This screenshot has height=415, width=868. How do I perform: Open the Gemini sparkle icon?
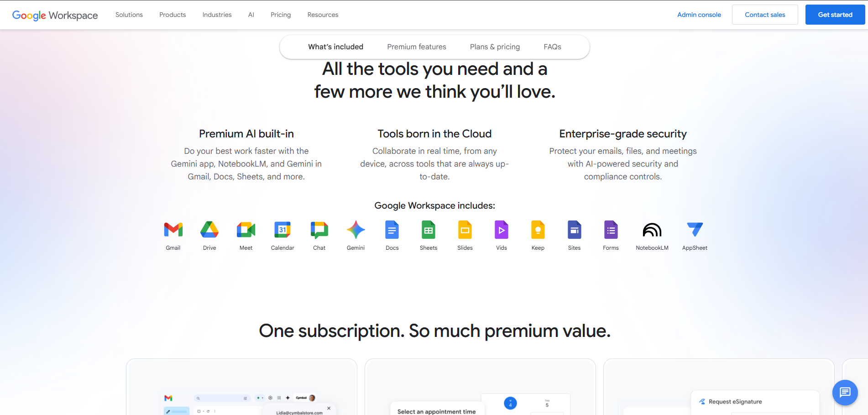(356, 230)
